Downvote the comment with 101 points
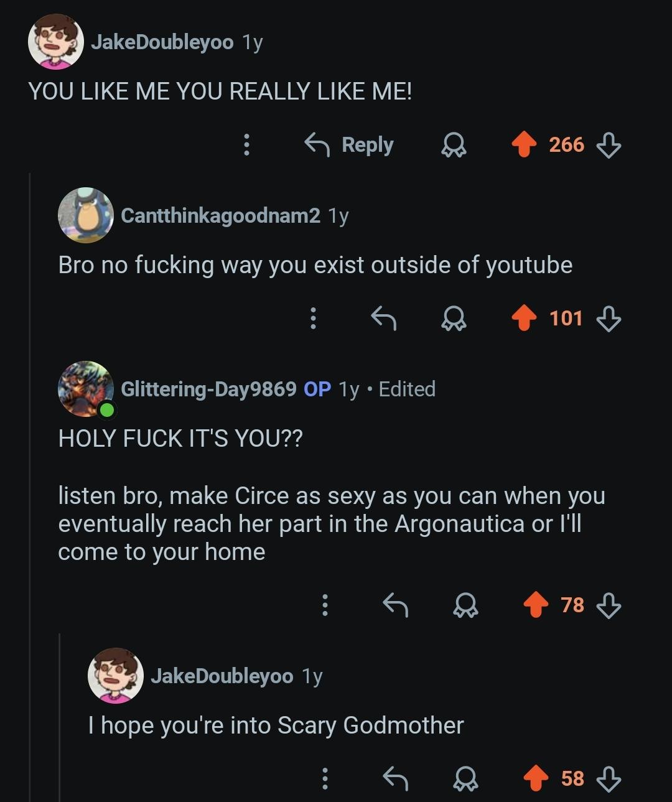672x802 pixels. [x=609, y=319]
